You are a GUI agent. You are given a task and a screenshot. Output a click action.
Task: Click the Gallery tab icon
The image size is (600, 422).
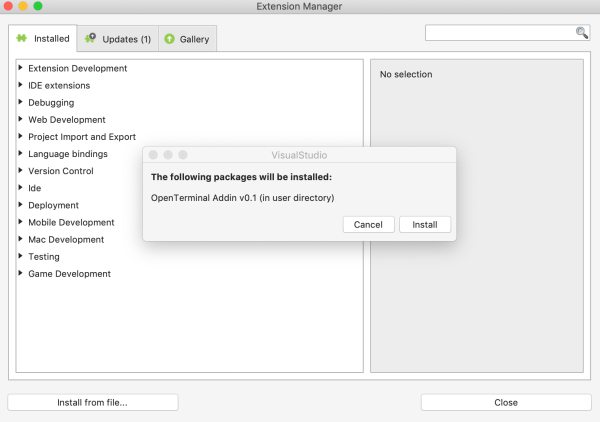(x=169, y=39)
